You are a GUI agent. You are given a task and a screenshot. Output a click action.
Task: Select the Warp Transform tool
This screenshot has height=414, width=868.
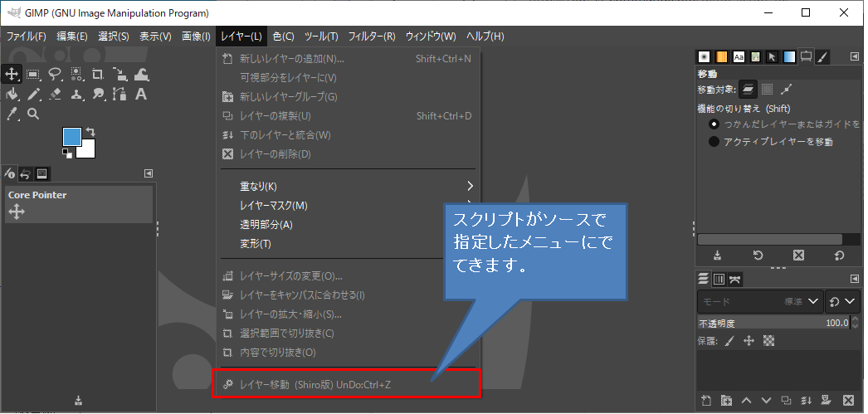point(141,74)
